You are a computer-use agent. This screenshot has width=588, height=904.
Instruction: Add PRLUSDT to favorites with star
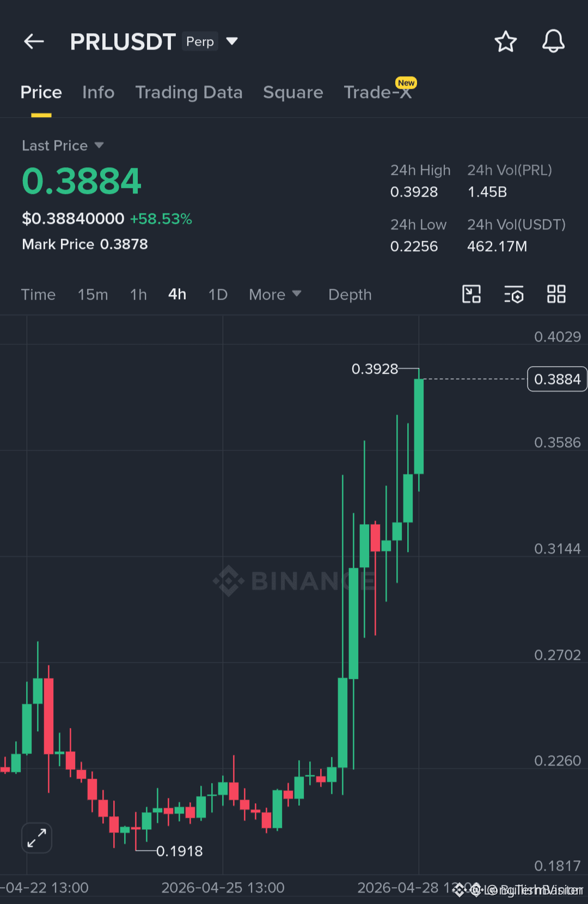505,41
